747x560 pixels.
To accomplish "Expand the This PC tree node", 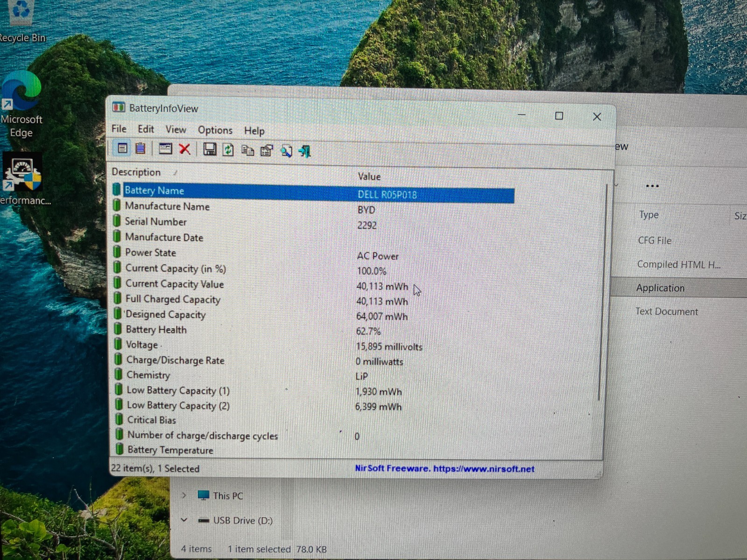I will pyautogui.click(x=184, y=495).
